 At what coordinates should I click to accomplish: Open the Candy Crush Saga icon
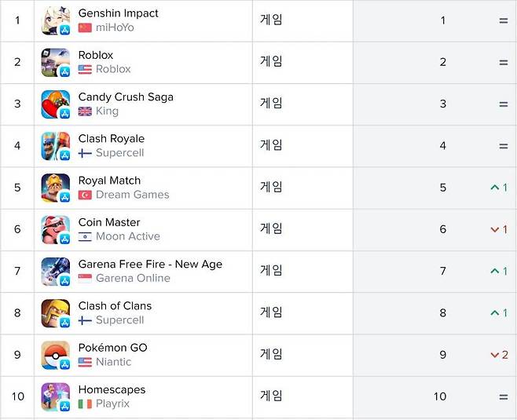pyautogui.click(x=55, y=104)
